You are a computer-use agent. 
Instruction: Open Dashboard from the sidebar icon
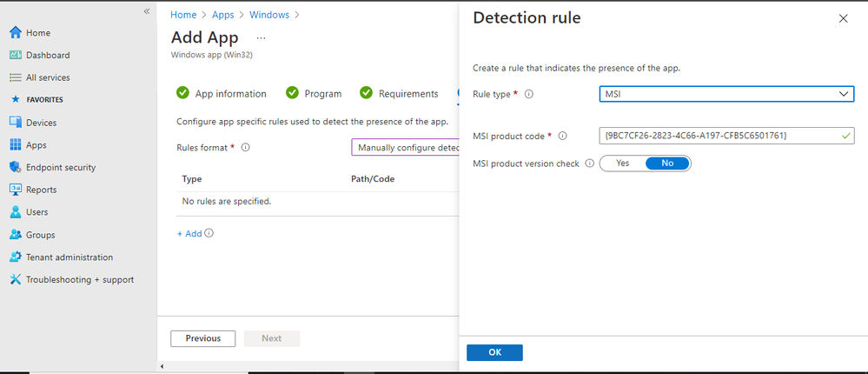[x=15, y=55]
